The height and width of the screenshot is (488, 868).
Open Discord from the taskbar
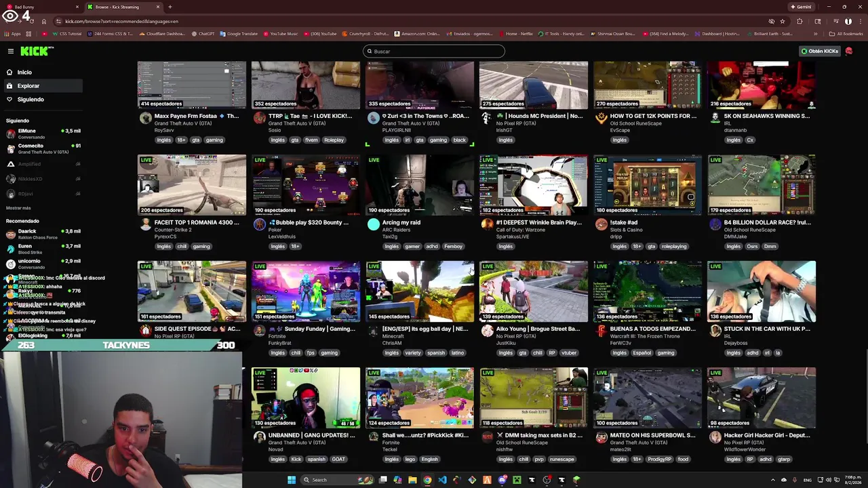point(502,480)
